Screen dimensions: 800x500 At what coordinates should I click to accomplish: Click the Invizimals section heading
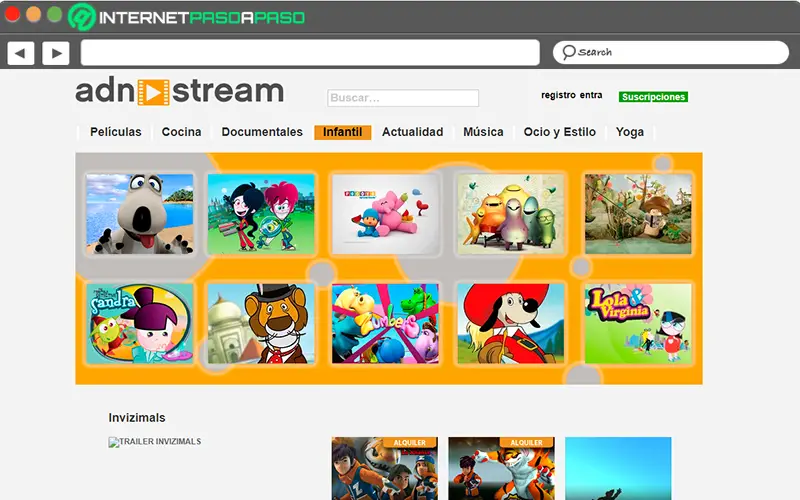click(137, 418)
